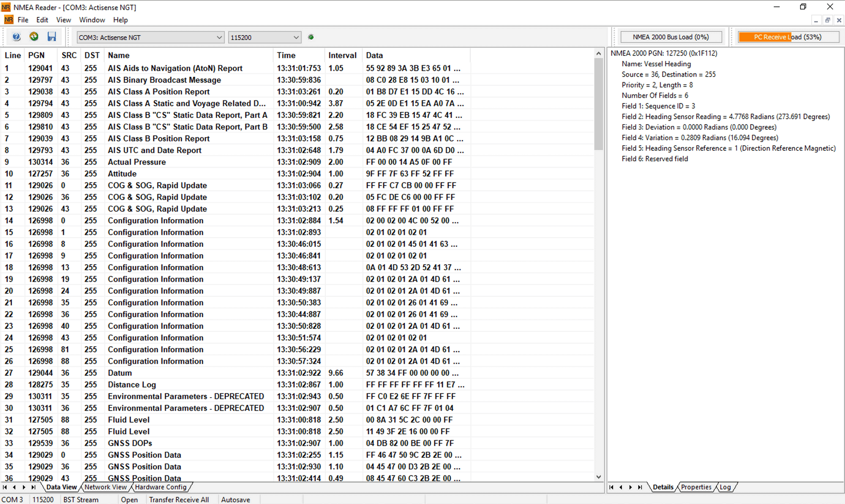The height and width of the screenshot is (504, 845).
Task: Click the NMEA 2000 Bus Load indicator
Action: [x=671, y=37]
